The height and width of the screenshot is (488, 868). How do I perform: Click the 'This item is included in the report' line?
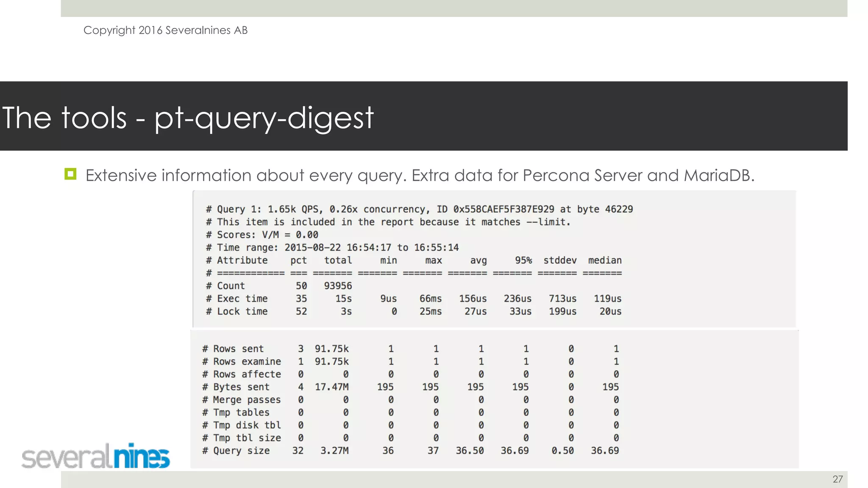pyautogui.click(x=388, y=222)
